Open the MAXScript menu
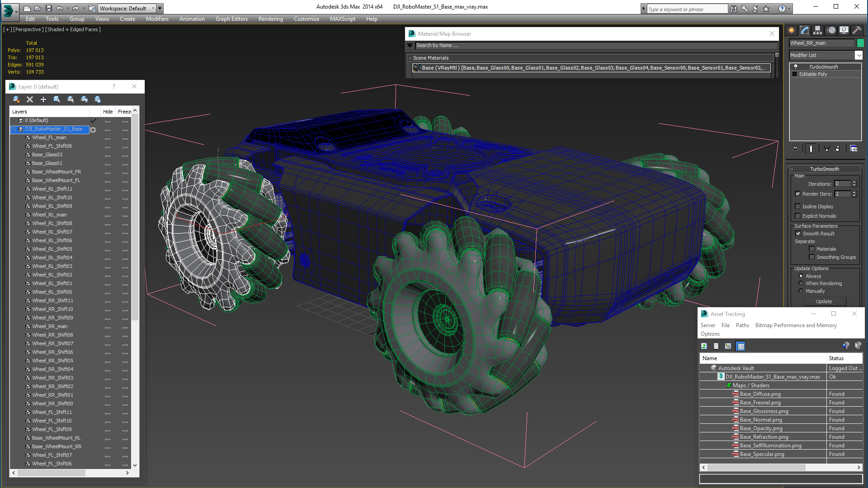 [x=342, y=19]
